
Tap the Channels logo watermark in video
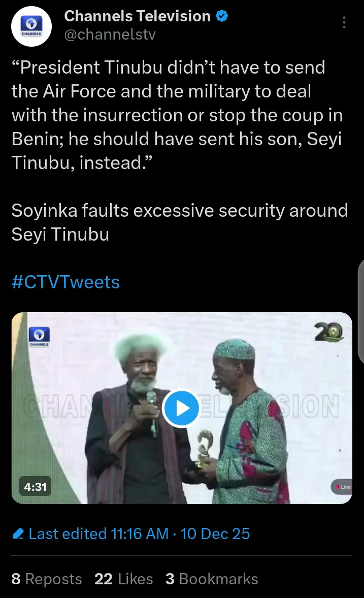click(39, 337)
